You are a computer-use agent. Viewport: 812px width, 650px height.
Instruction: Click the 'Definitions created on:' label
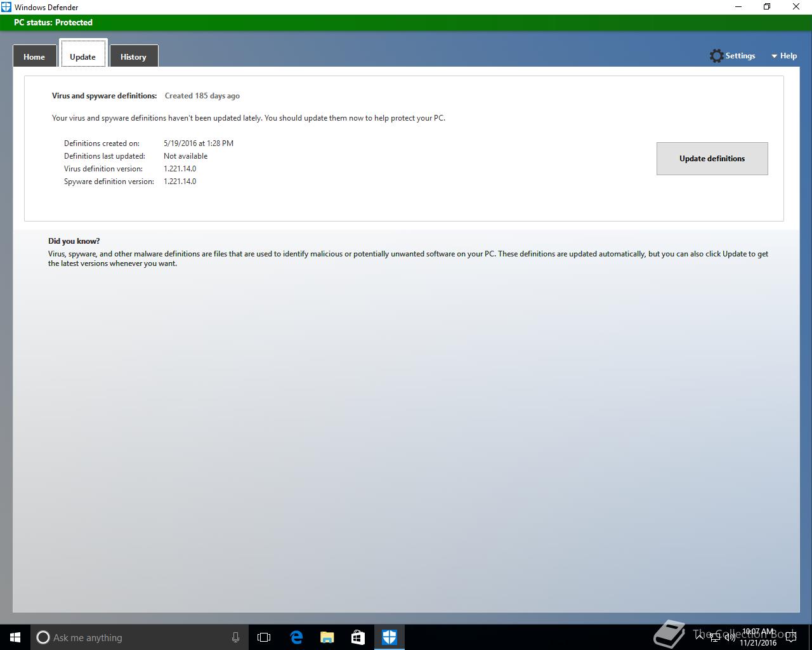tap(101, 143)
